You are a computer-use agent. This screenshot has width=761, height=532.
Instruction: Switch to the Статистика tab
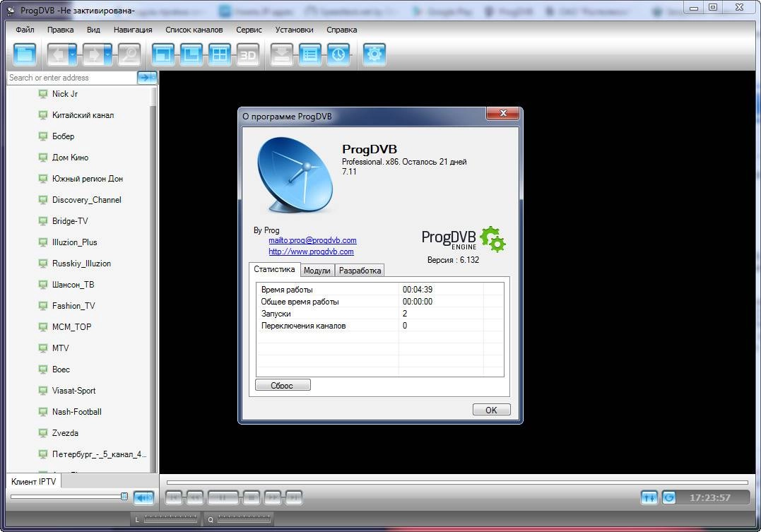(274, 269)
